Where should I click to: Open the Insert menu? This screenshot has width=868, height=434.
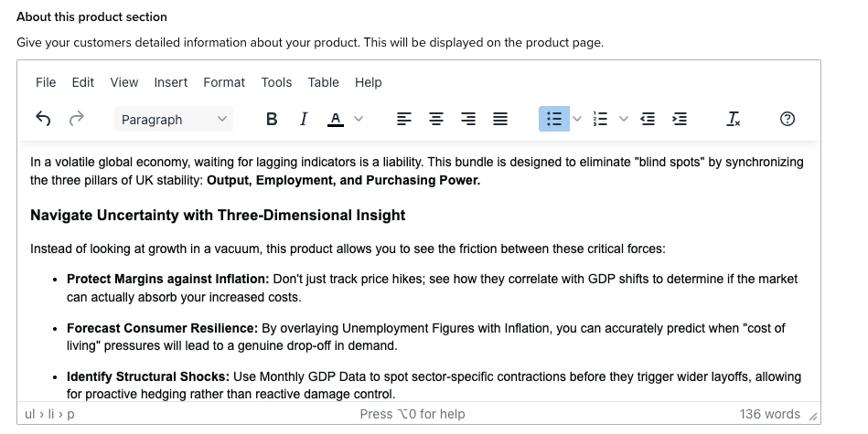(171, 82)
